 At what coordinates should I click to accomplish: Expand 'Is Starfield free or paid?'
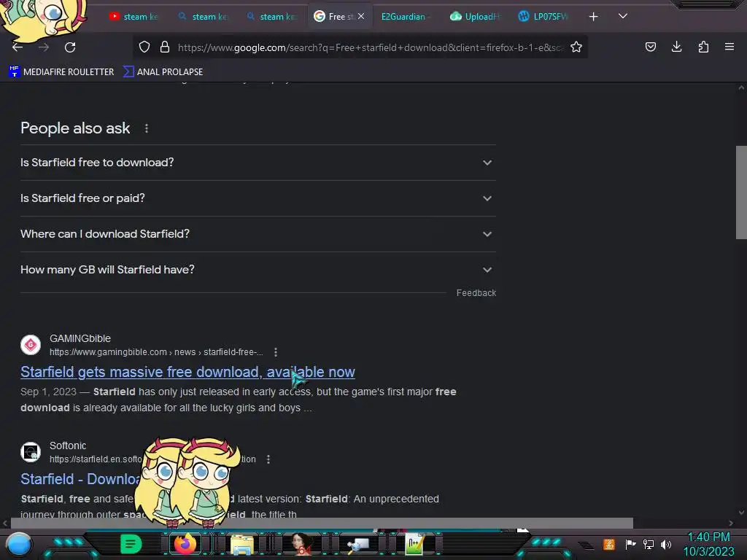click(x=258, y=198)
